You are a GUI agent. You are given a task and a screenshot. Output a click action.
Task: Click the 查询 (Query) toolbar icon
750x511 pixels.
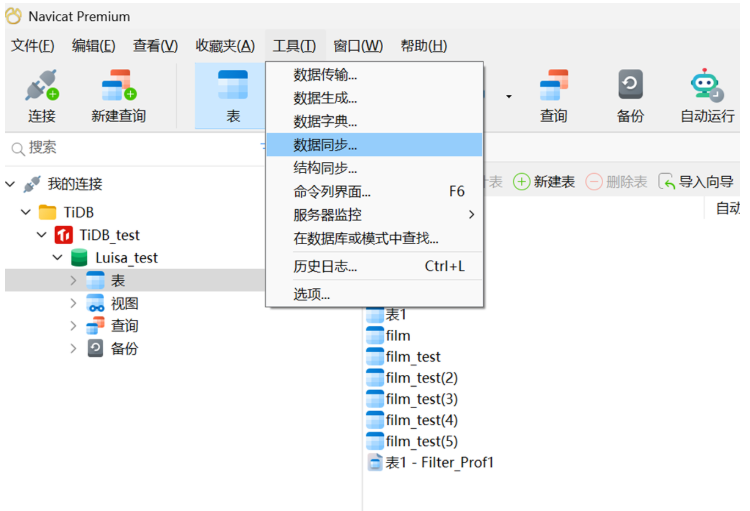click(553, 96)
